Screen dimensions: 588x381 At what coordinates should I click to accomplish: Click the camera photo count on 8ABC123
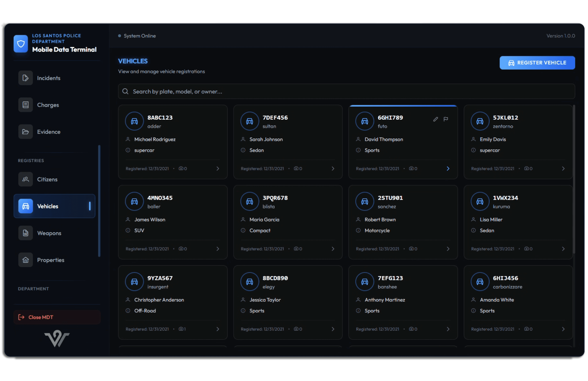pyautogui.click(x=183, y=169)
